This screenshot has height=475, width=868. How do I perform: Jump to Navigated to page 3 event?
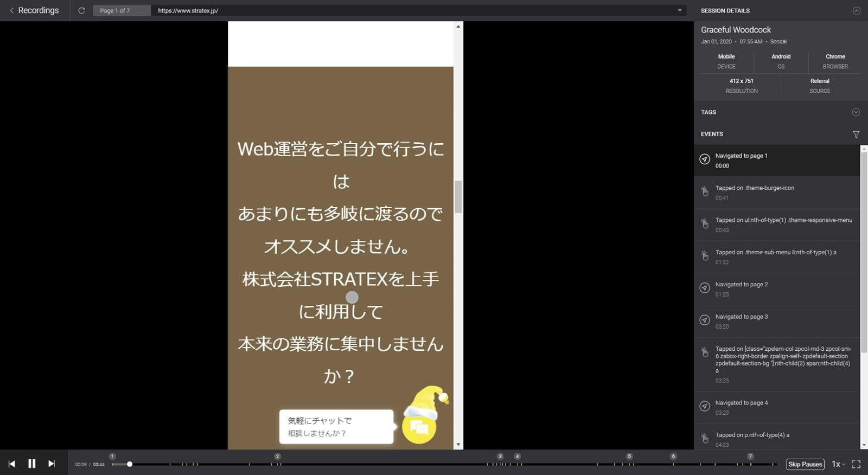point(777,322)
